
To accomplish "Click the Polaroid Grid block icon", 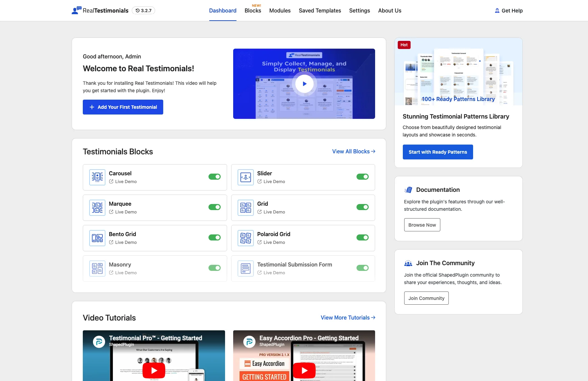I will pyautogui.click(x=246, y=238).
